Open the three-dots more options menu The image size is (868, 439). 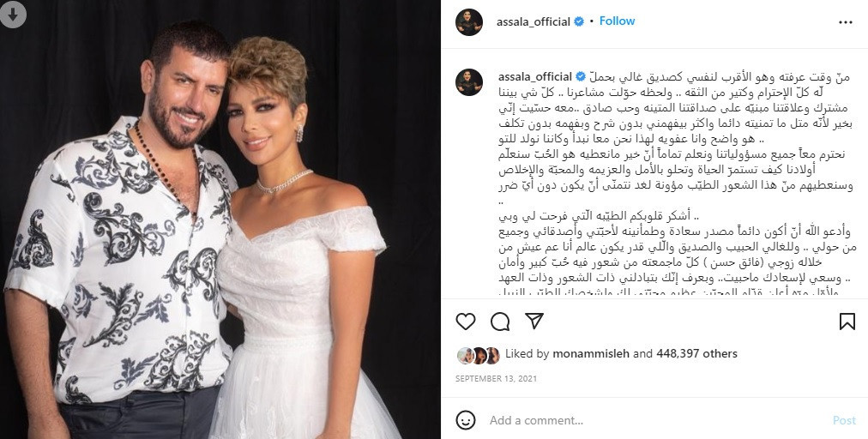click(x=846, y=22)
